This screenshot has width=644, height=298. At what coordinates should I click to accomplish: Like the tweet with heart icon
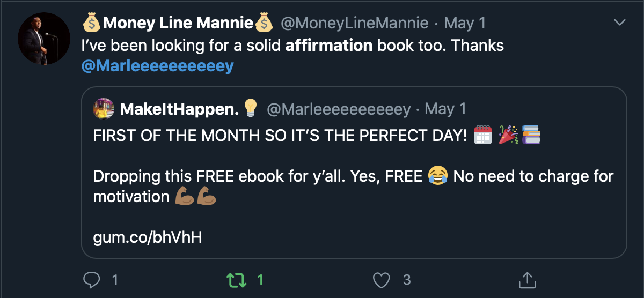[381, 279]
